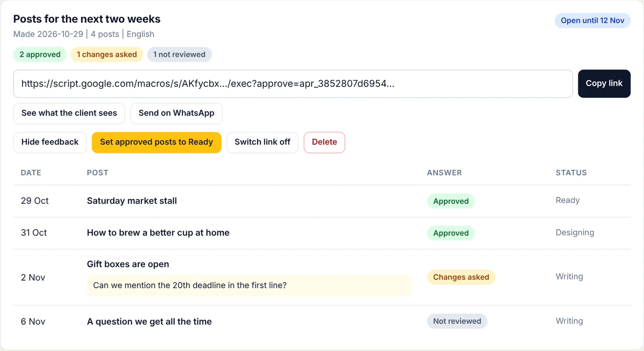Select the approval link URL field
This screenshot has width=644, height=351.
pos(293,84)
